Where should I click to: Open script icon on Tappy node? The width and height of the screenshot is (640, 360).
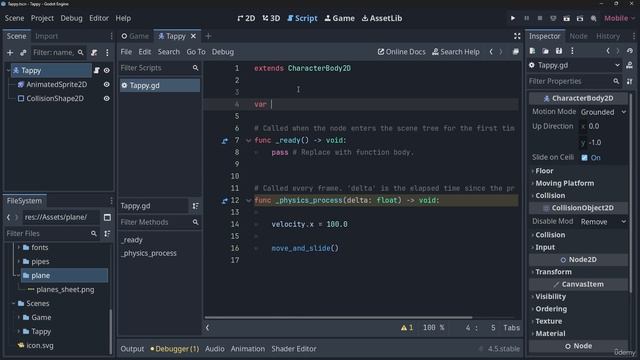[x=97, y=71]
